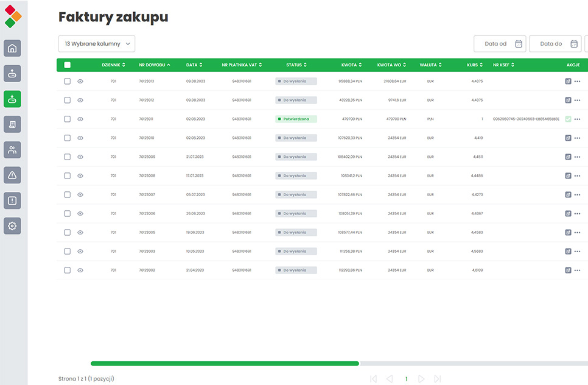
Task: Click the document icon in sidebar
Action: tap(12, 124)
